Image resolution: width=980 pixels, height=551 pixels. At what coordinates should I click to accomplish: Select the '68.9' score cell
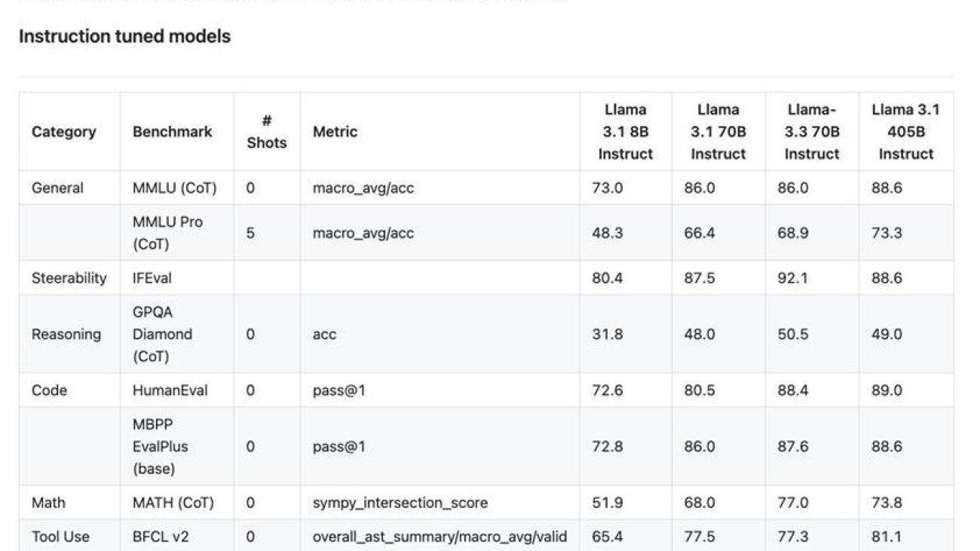click(x=793, y=233)
